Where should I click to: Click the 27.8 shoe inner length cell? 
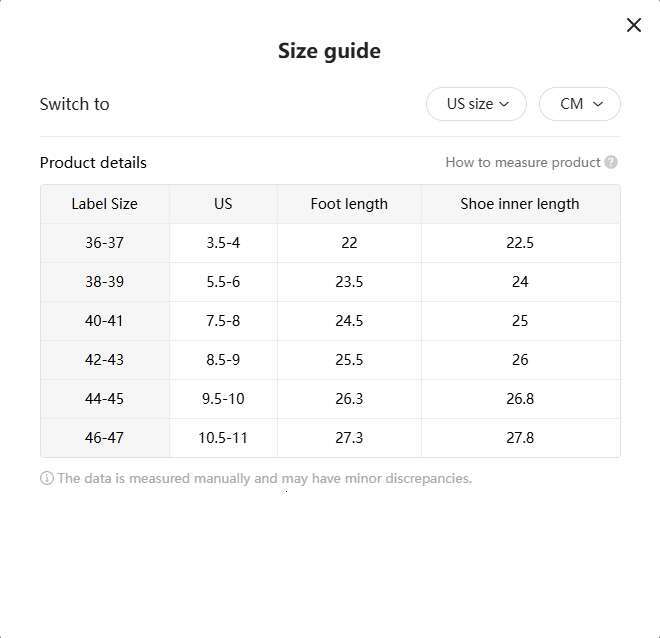tap(520, 438)
